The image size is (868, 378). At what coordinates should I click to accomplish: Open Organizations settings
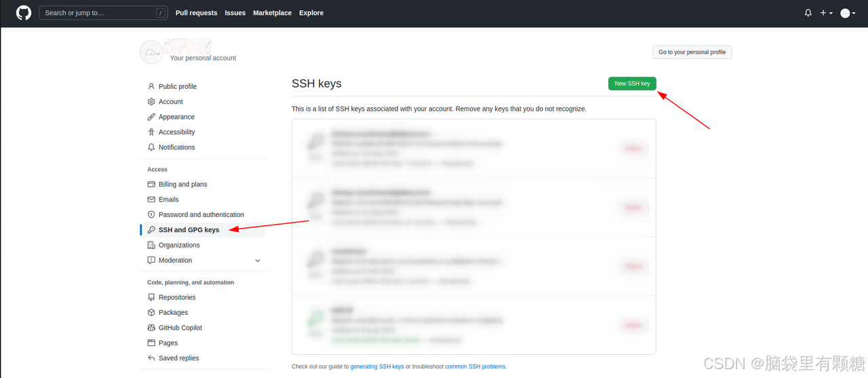tap(179, 245)
